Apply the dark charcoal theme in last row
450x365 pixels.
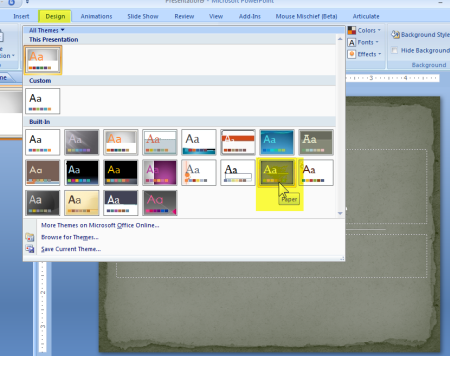pos(43,203)
